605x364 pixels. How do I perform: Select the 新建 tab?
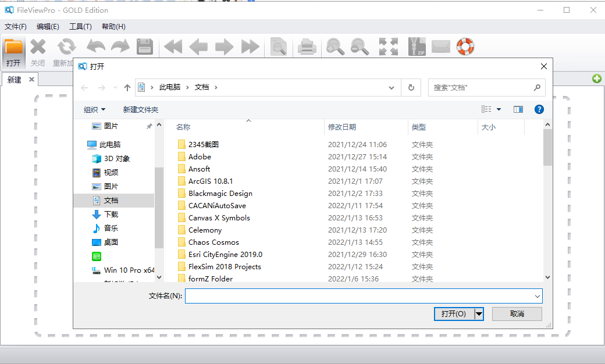click(x=15, y=80)
